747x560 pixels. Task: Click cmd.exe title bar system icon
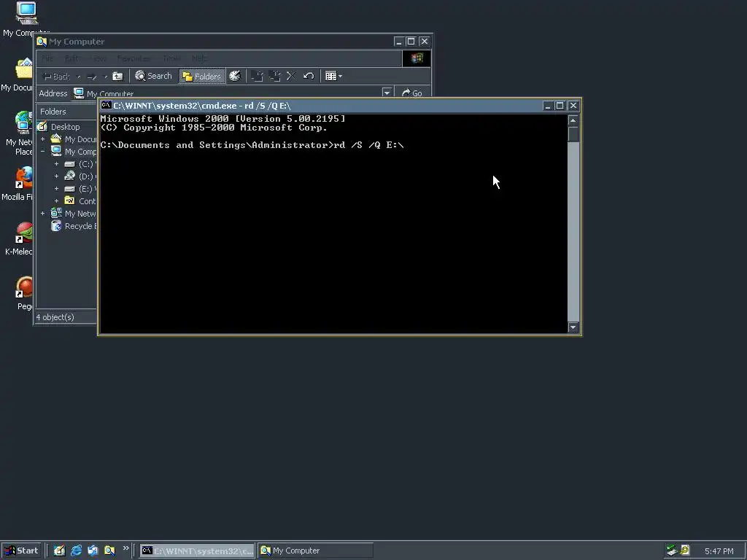107,105
